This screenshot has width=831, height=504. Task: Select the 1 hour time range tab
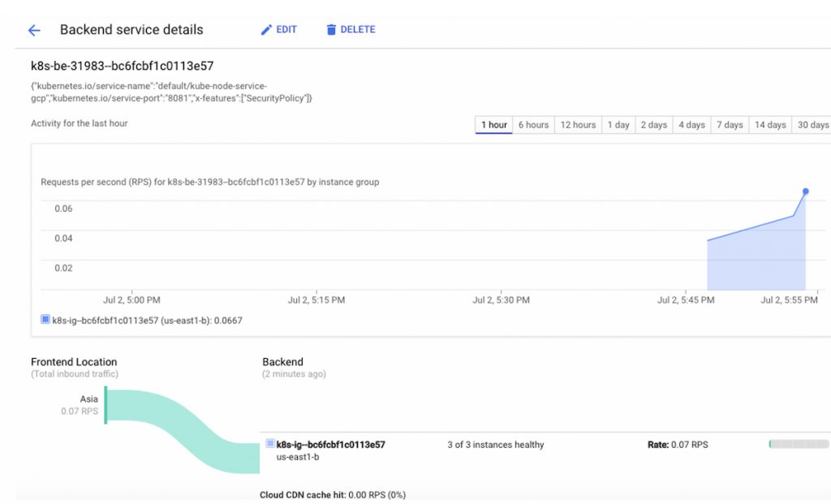[494, 125]
